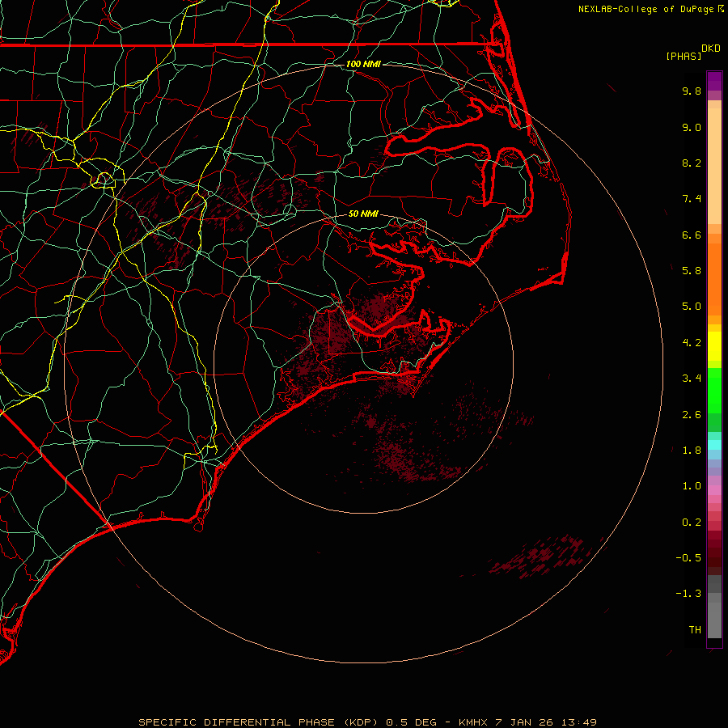Image resolution: width=728 pixels, height=728 pixels.
Task: Click the 2.6 legend value
Action: pyautogui.click(x=692, y=415)
